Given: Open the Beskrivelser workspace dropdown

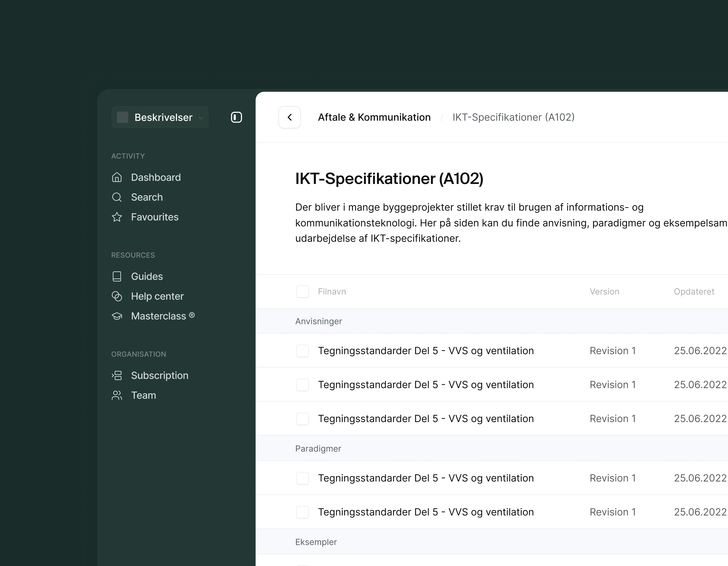Looking at the screenshot, I should coord(160,117).
